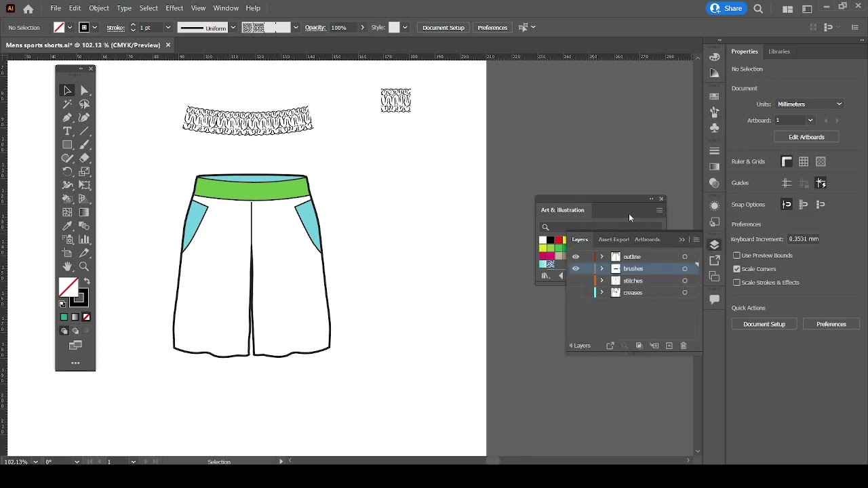Enable Scale Strokes & Effects checkbox
The image size is (868, 488).
[x=736, y=283]
